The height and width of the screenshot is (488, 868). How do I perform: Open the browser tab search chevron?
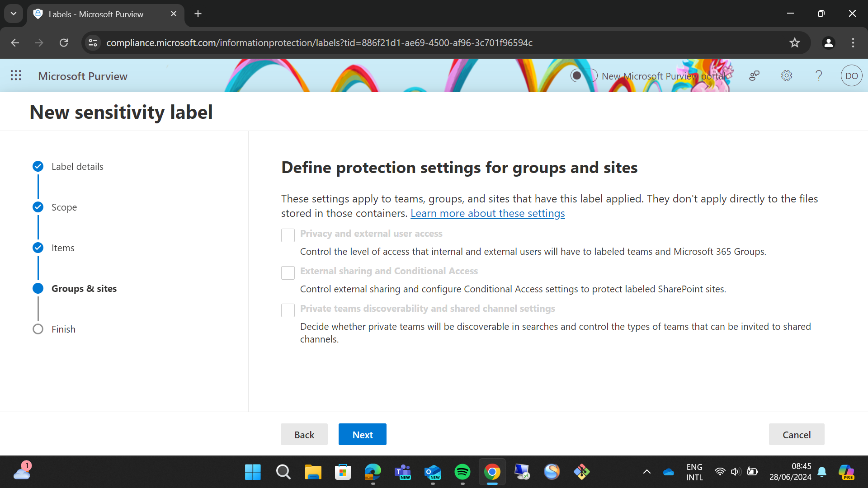point(13,14)
